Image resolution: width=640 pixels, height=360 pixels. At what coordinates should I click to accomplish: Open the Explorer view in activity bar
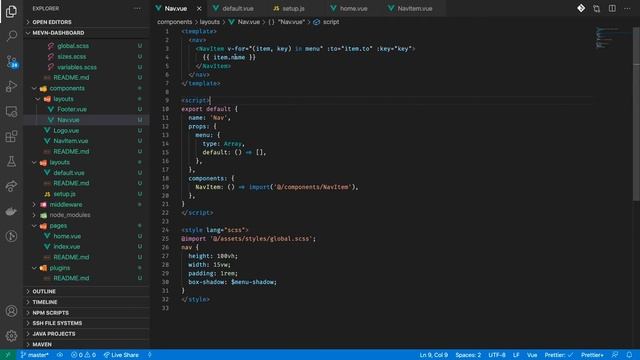[x=11, y=11]
